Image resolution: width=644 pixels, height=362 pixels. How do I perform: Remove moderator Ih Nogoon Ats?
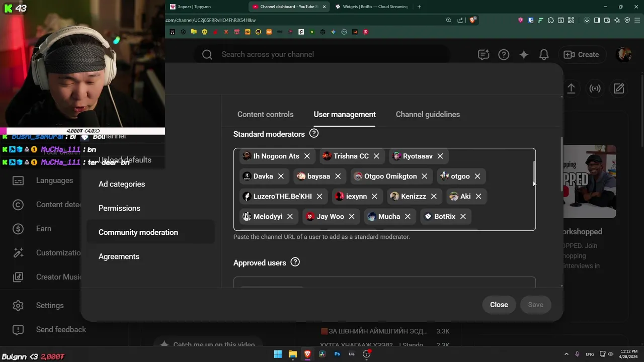[307, 156]
